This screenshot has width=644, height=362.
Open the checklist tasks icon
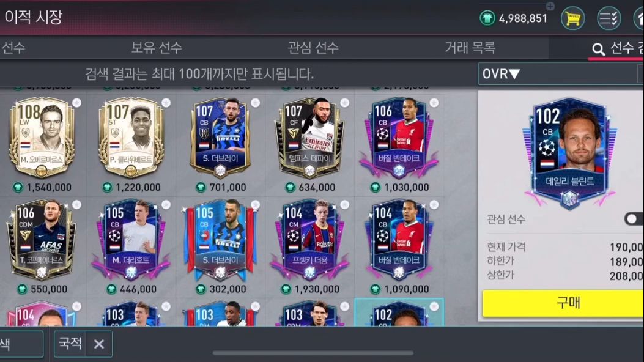coord(609,18)
